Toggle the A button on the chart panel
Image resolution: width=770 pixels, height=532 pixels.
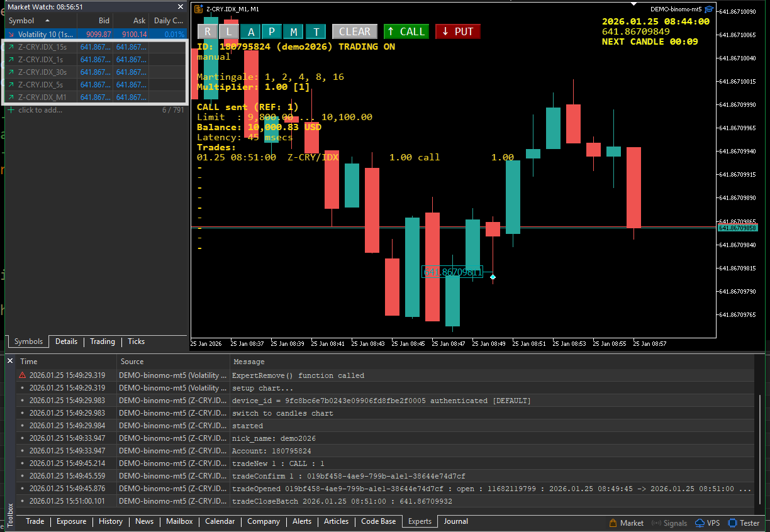click(x=251, y=31)
